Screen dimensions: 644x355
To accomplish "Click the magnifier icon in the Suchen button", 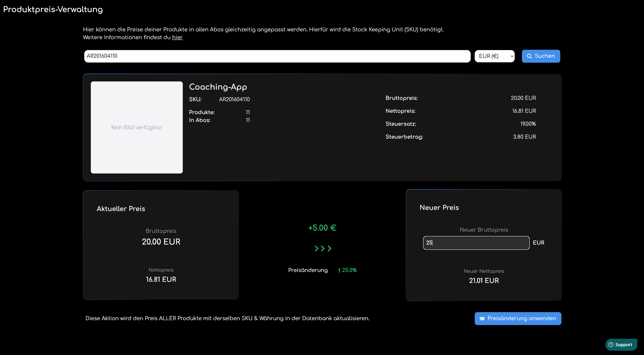I will [x=529, y=56].
